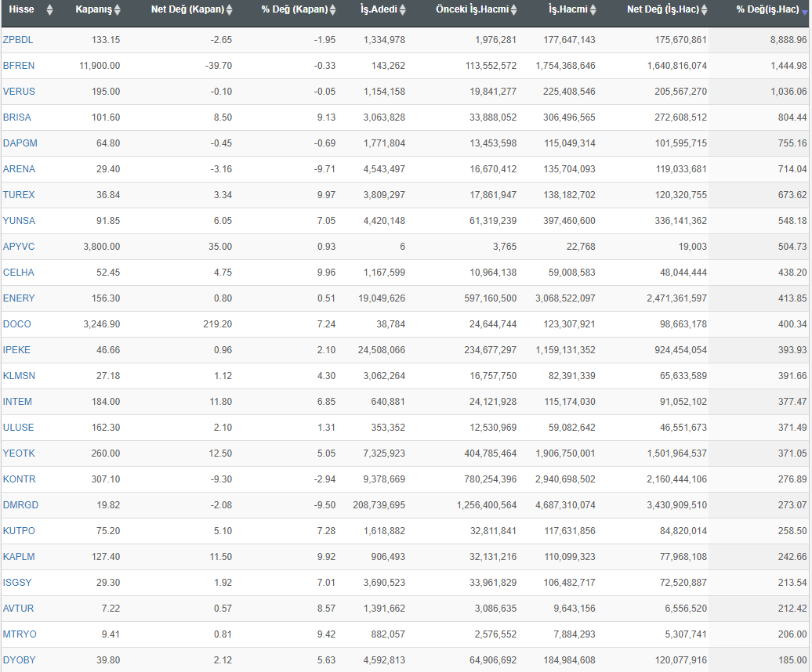Open the YUNSA stock link
The height and width of the screenshot is (672, 812).
click(x=19, y=221)
